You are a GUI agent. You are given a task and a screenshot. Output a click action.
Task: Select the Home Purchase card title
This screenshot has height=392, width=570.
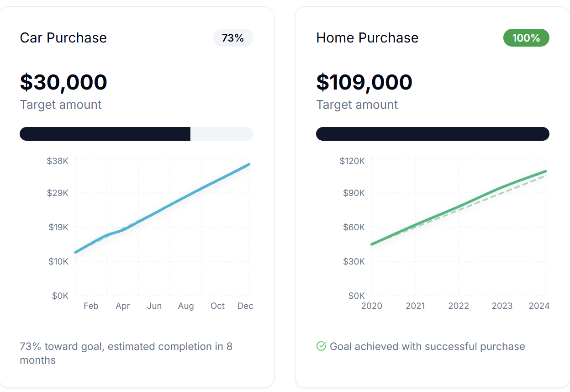point(367,38)
